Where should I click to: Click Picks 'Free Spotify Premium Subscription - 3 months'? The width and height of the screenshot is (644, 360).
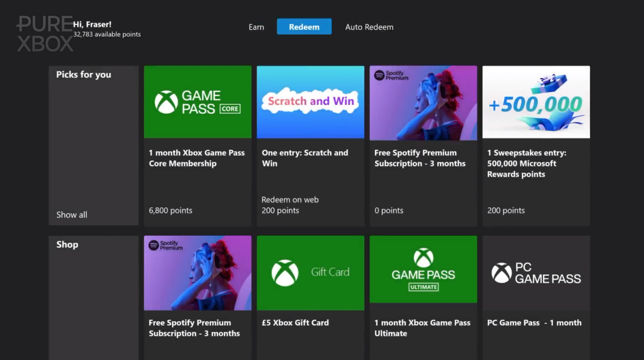tap(420, 158)
